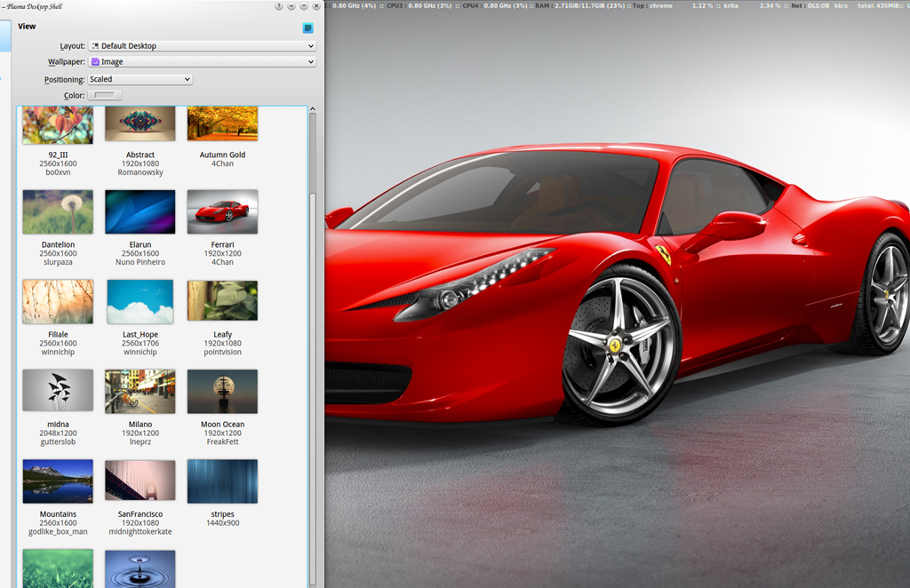Screen dimensions: 910x588
Task: Choose the stripes wallpaper thumbnail
Action: (x=222, y=481)
